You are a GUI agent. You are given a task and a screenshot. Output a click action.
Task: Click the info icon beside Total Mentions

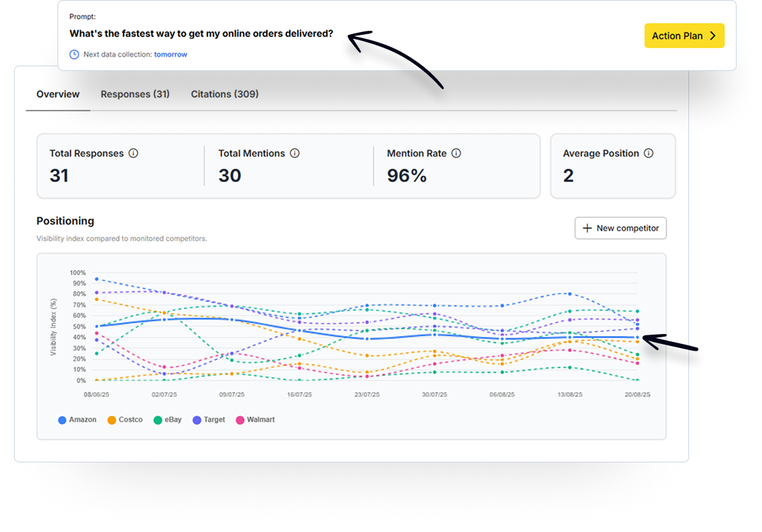[x=294, y=153]
